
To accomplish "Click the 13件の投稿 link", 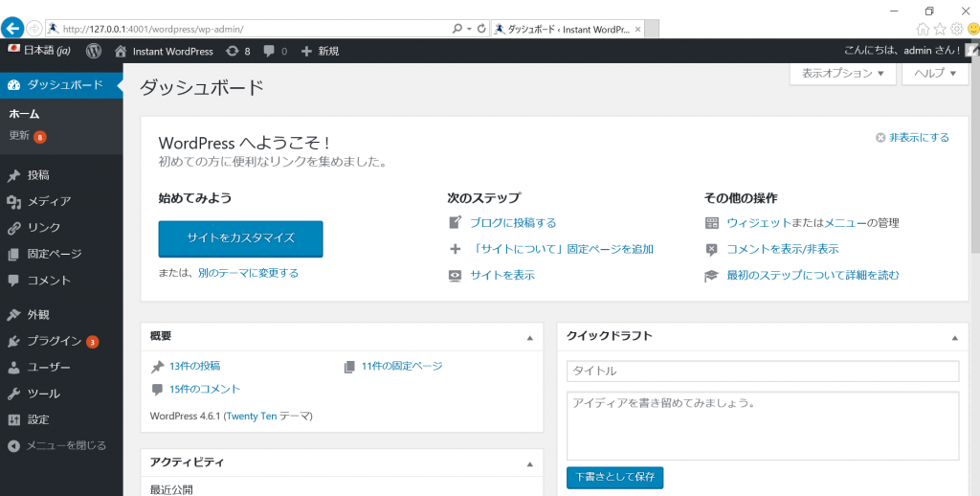I will pos(194,366).
